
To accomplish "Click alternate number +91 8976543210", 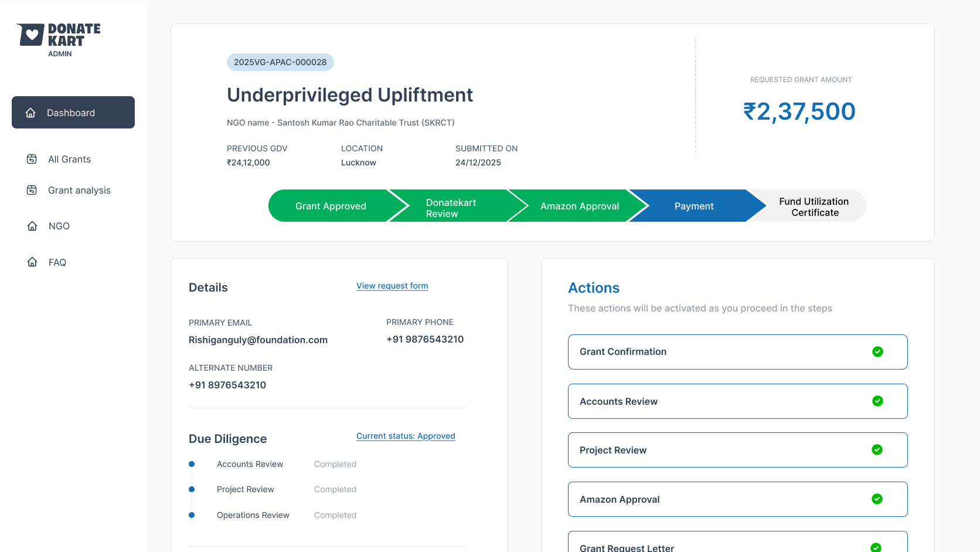I will point(227,385).
